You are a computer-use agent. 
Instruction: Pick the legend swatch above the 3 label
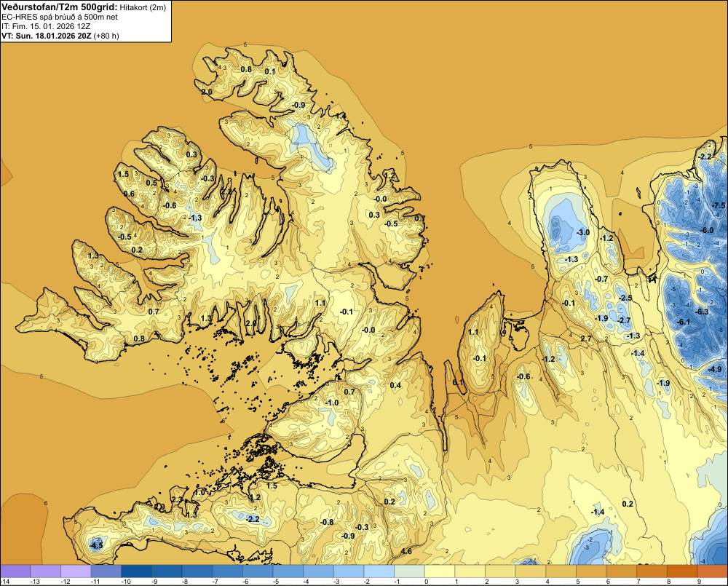click(531, 571)
